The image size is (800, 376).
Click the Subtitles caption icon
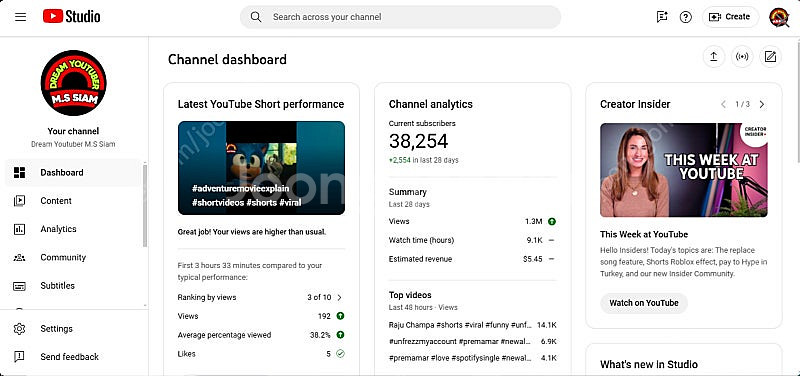click(x=19, y=286)
